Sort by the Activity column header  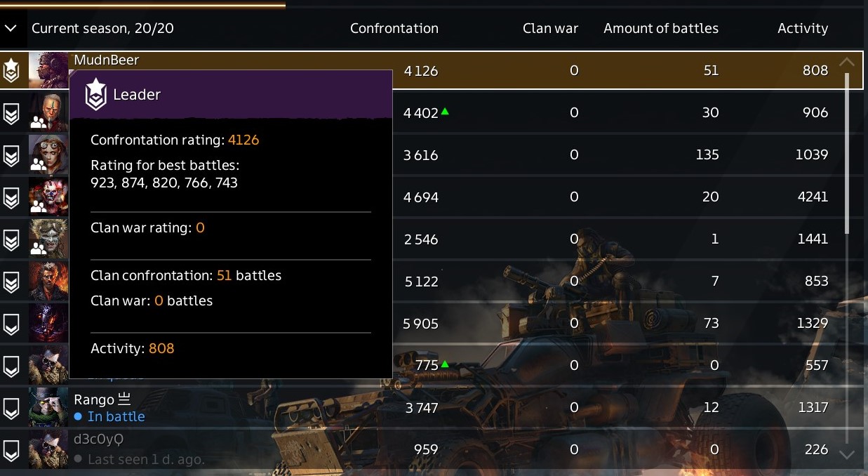coord(802,28)
